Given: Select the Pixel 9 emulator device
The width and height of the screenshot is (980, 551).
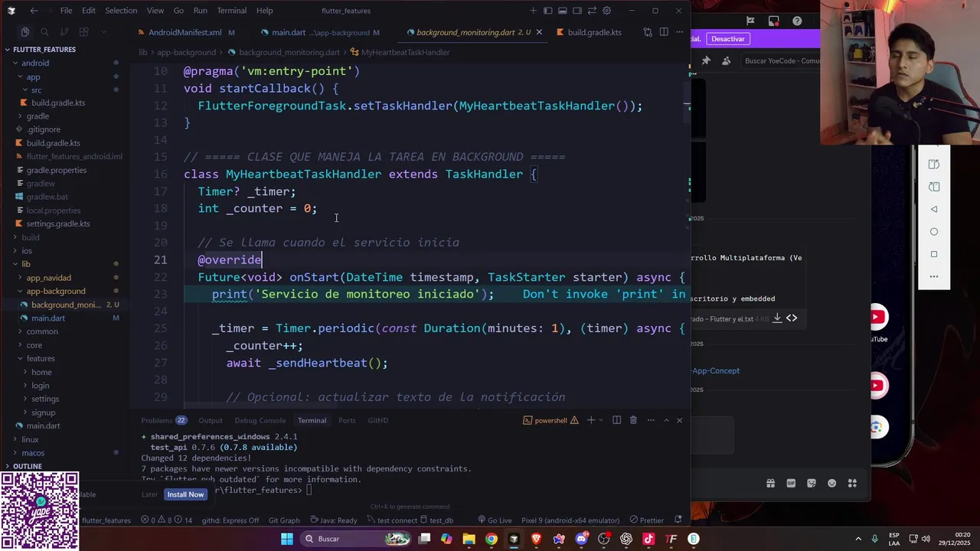Looking at the screenshot, I should click(570, 520).
